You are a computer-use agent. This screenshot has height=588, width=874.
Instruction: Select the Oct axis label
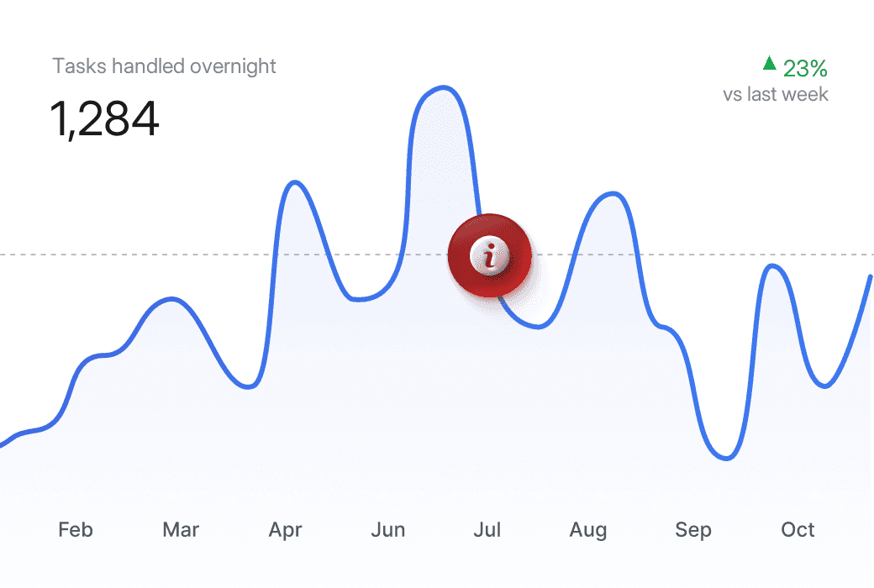coord(798,529)
